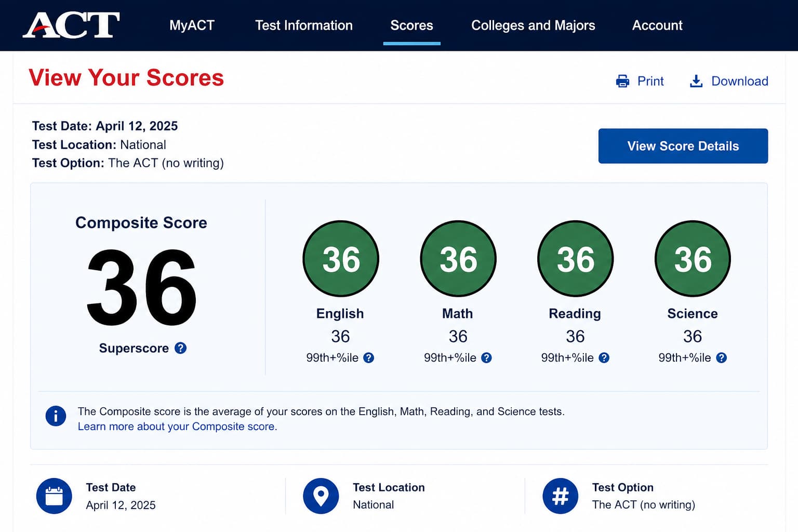Follow Learn more about your Composite score link
Screen dimensions: 798x532
pos(177,427)
